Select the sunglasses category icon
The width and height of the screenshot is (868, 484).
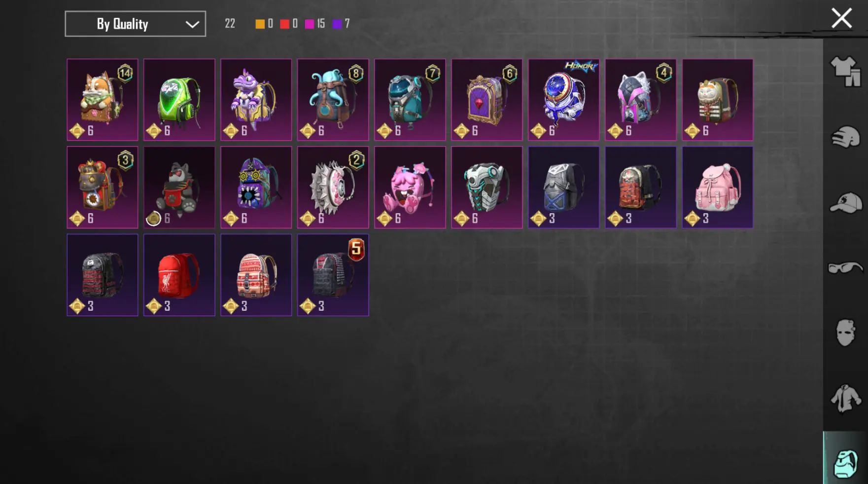tap(845, 268)
